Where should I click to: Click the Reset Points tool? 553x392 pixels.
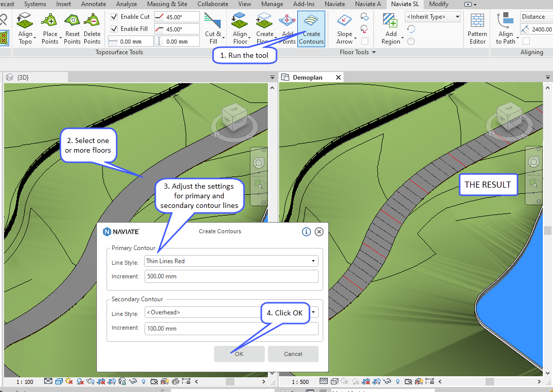point(73,29)
